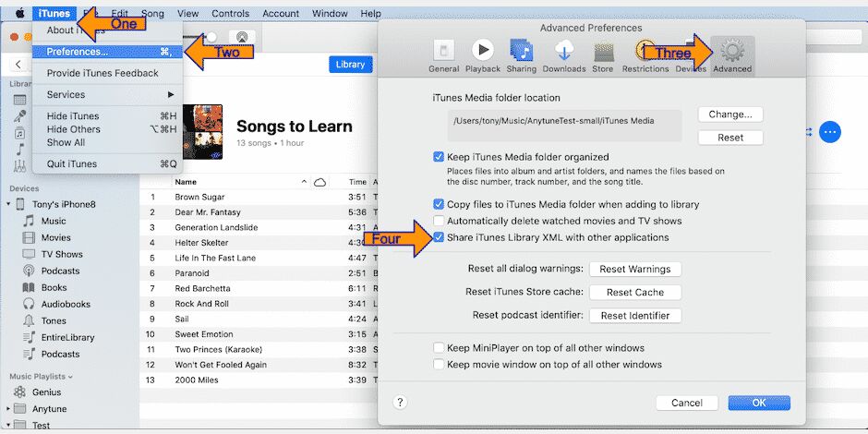Click the Songs to Learn album artwork

[x=202, y=132]
